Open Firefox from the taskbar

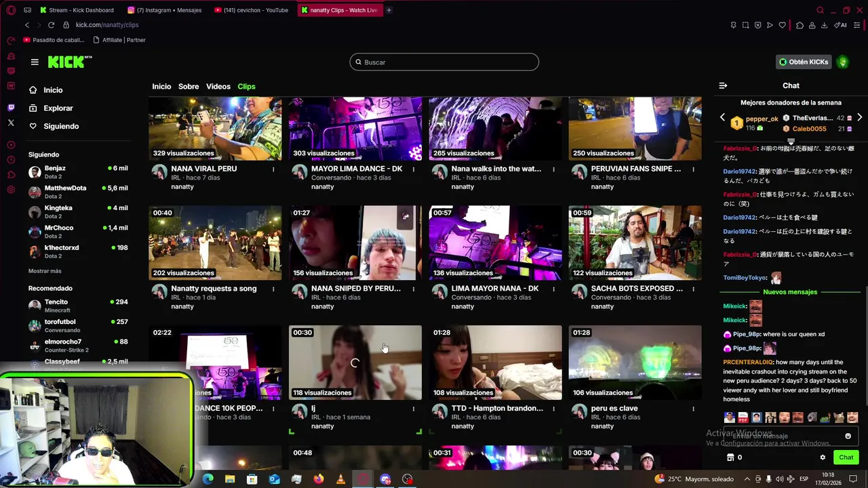319,479
